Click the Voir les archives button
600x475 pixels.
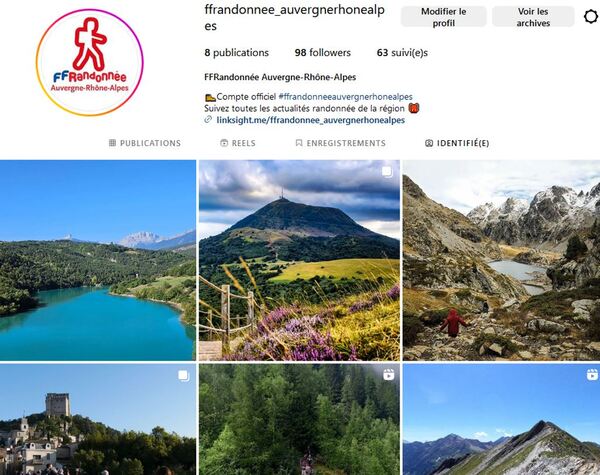[533, 17]
